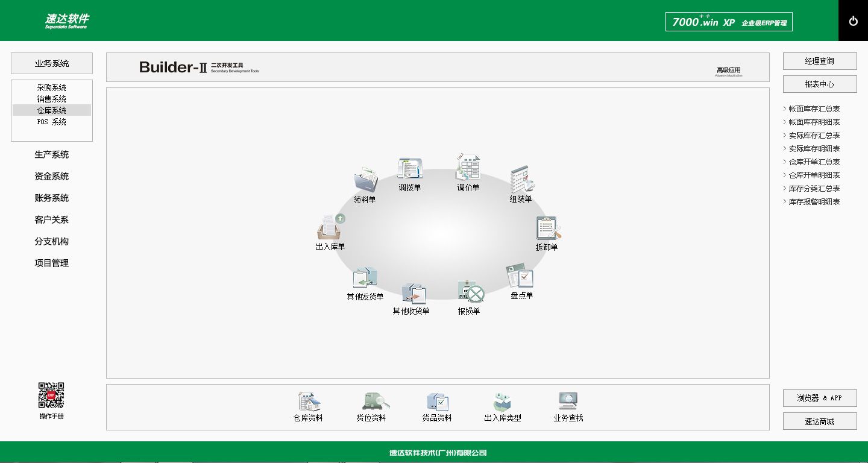The width and height of the screenshot is (868, 463).
Task: Click the power button in top-right corner
Action: [853, 21]
